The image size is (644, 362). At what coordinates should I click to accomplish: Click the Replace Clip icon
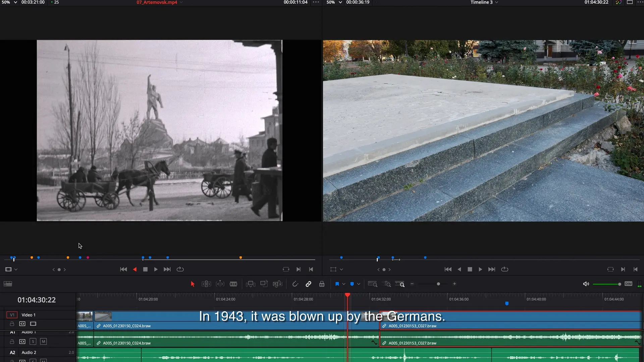coord(277,284)
